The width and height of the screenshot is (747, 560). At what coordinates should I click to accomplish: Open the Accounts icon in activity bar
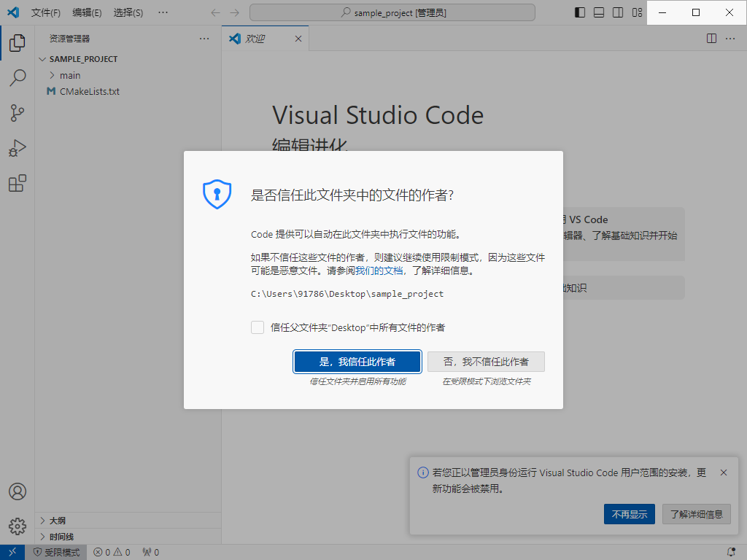point(18,491)
